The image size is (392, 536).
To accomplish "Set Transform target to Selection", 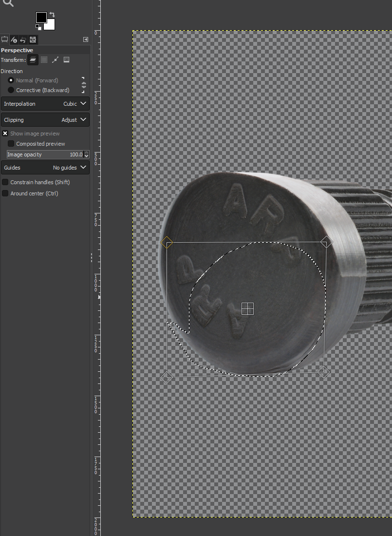I will (44, 60).
